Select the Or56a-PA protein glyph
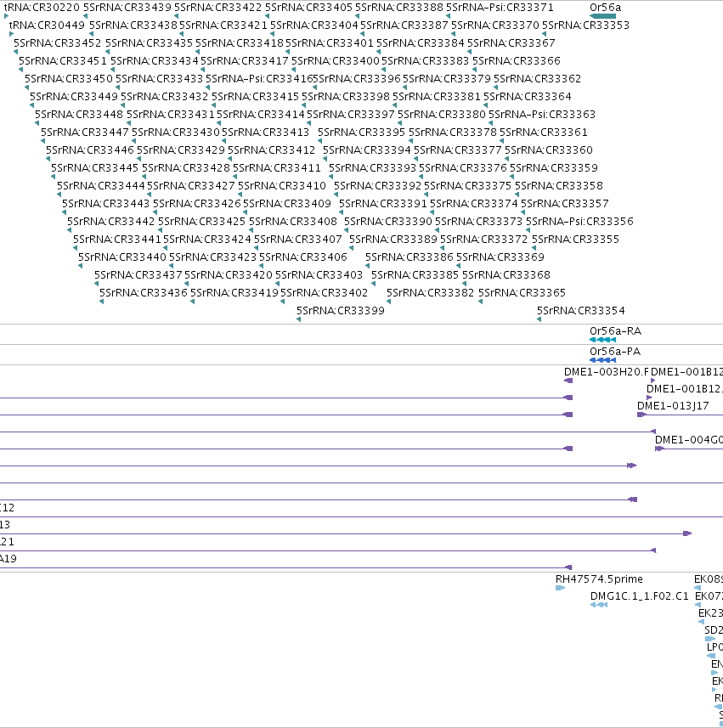723x728 pixels. [x=602, y=360]
